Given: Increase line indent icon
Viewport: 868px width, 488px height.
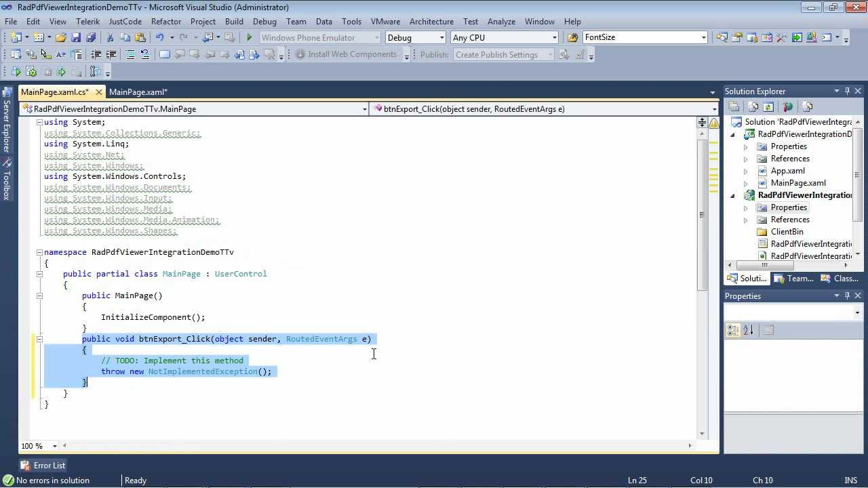Looking at the screenshot, I should pyautogui.click(x=111, y=54).
